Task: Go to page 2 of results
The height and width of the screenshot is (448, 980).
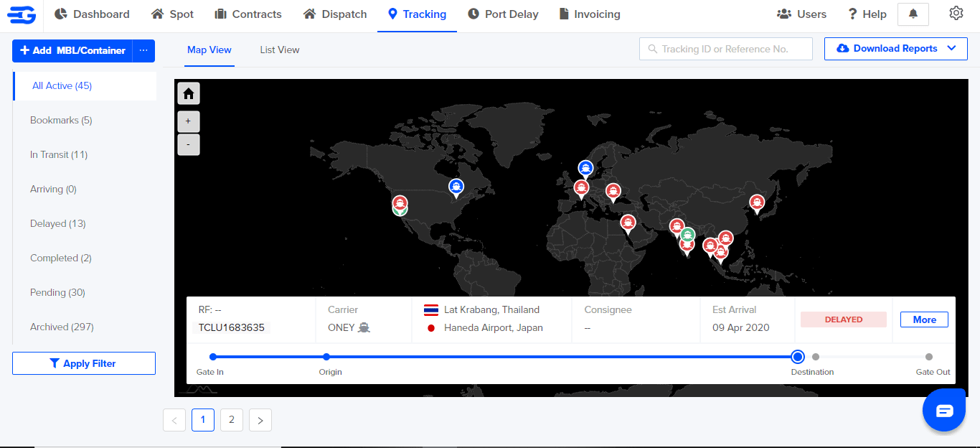Action: coord(232,420)
